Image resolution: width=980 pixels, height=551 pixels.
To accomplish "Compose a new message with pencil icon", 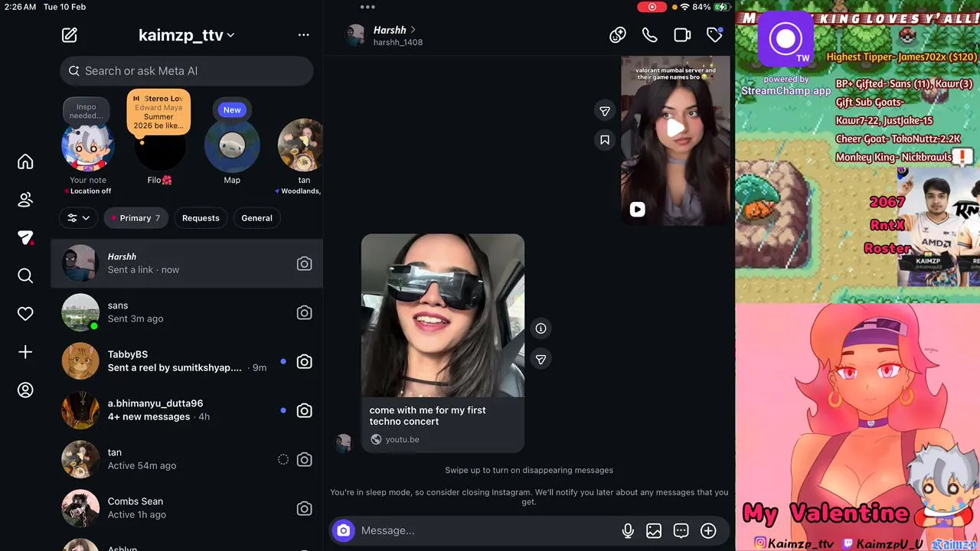I will [x=70, y=34].
